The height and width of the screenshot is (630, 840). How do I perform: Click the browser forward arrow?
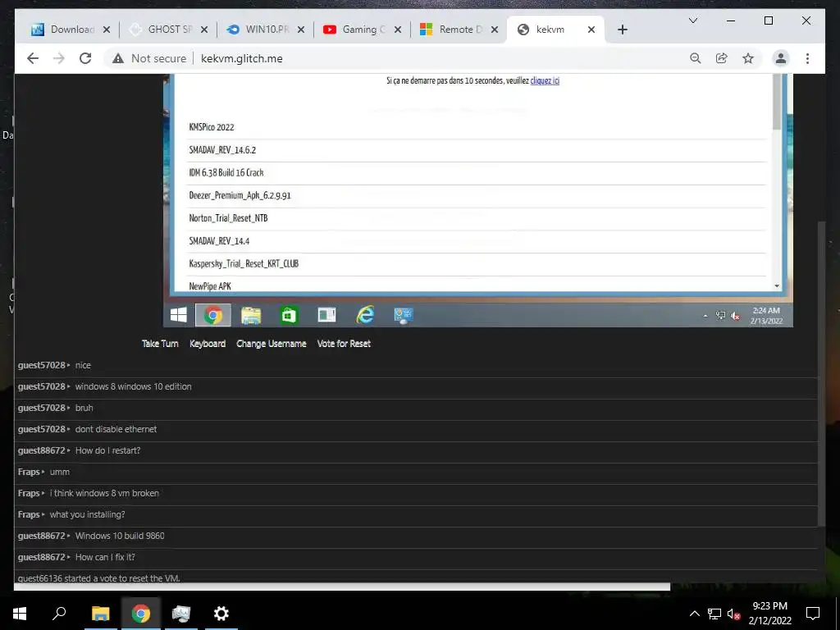click(x=59, y=58)
